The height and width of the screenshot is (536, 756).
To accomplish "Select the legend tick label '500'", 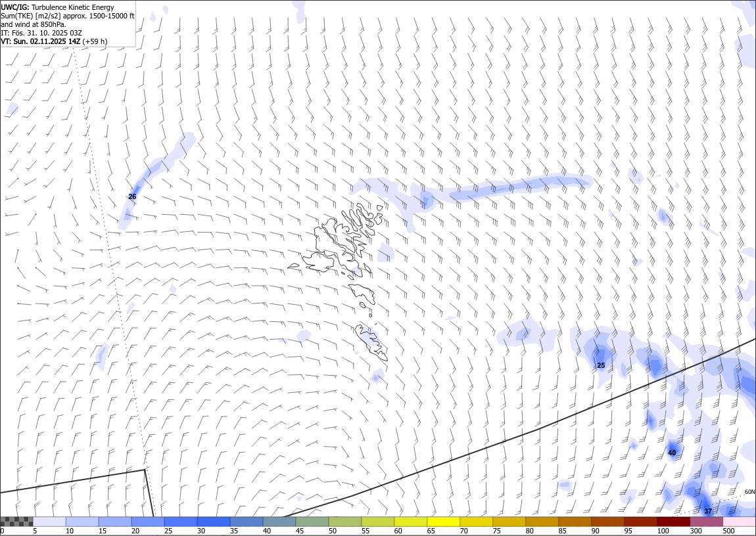I will coord(728,531).
